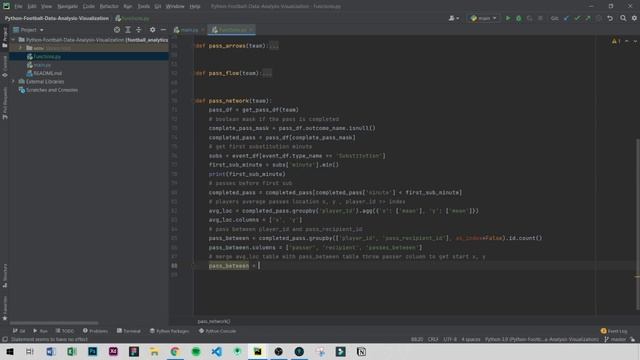Viewport: 640px width, 360px height.
Task: Click the Git Commit green checkmark icon
Action: (x=577, y=18)
